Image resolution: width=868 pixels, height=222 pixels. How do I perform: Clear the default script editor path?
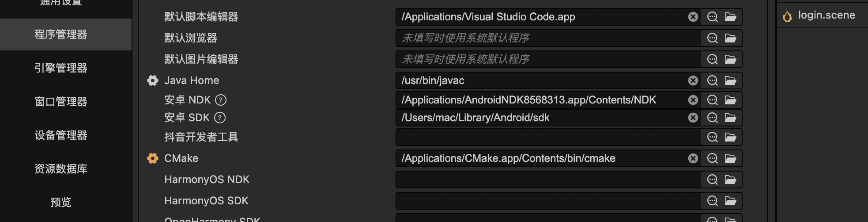tap(693, 17)
